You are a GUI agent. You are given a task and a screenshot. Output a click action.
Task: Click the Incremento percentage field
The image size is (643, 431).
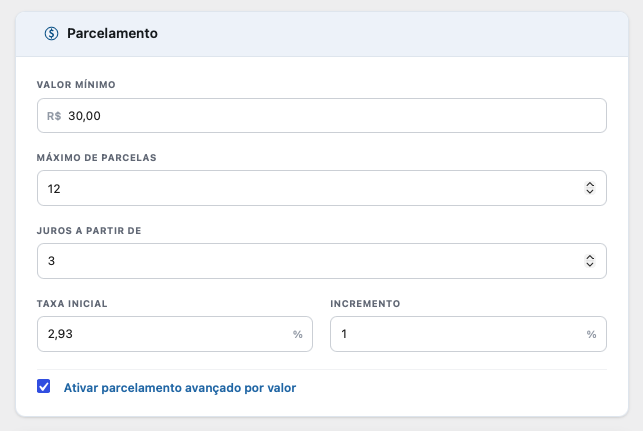click(468, 334)
